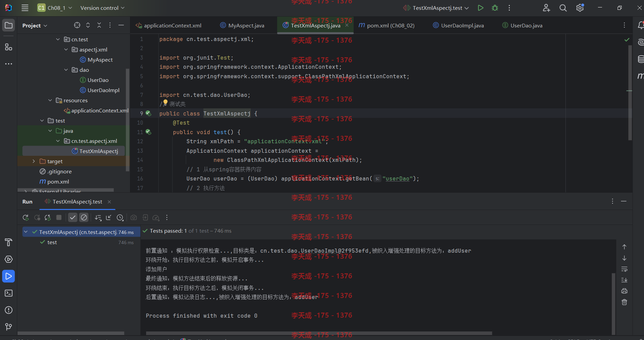Print console output icon
644x340 pixels.
tap(624, 291)
